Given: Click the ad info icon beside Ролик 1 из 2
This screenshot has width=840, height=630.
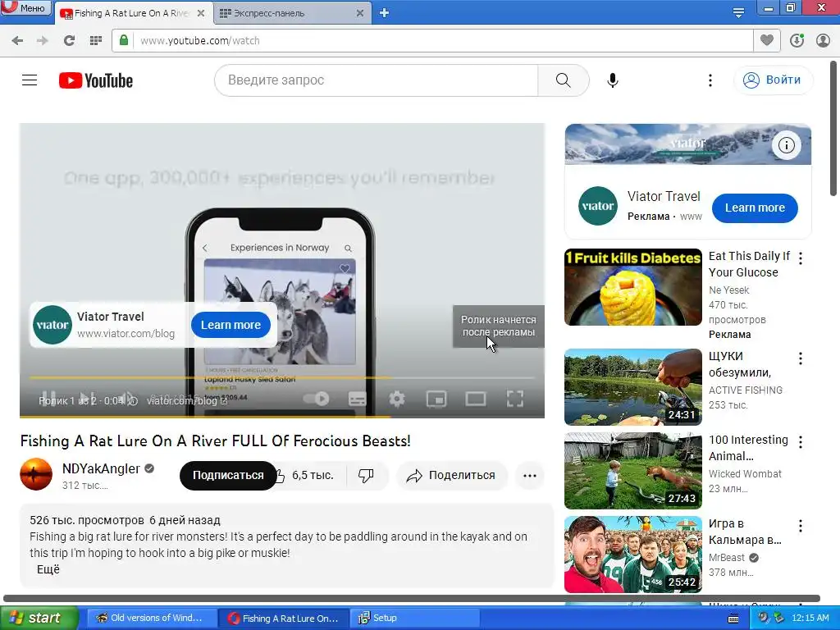Looking at the screenshot, I should click(x=134, y=400).
